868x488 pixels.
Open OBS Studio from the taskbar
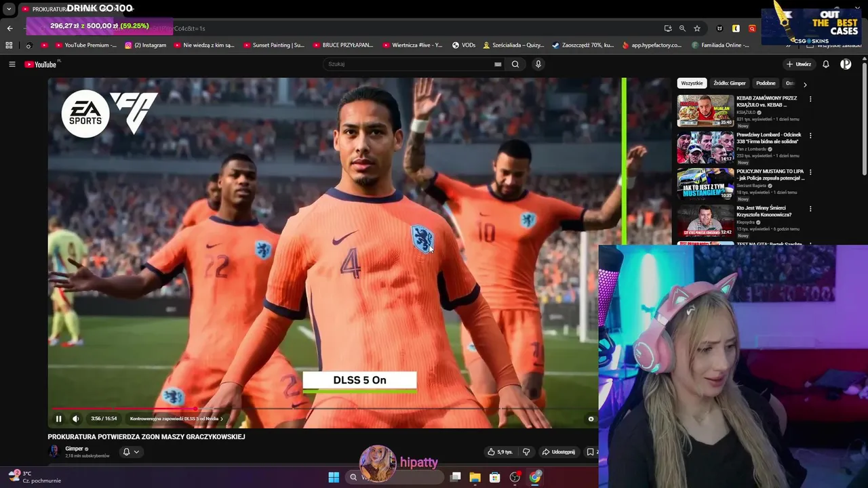(515, 477)
